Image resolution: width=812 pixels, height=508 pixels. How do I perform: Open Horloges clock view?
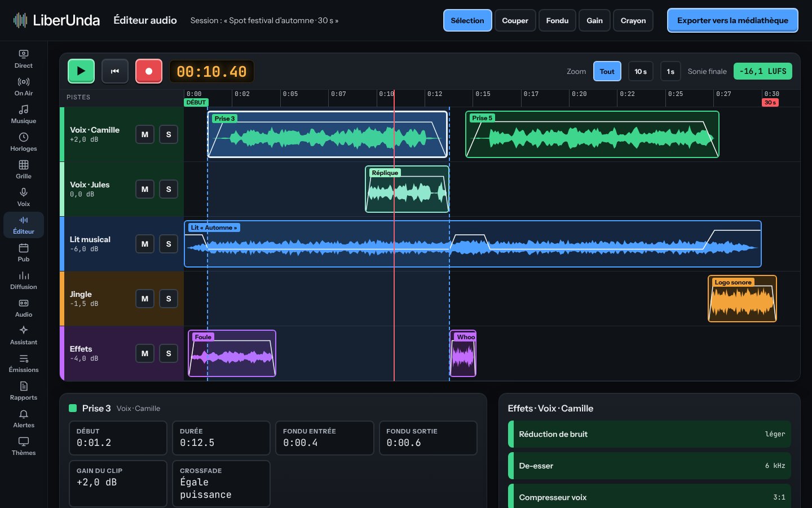click(x=24, y=142)
